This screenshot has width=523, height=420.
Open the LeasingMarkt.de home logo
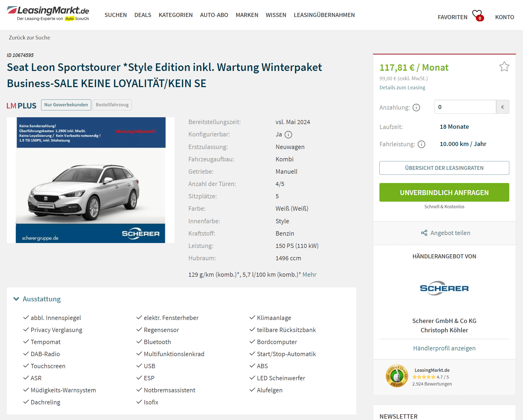[x=48, y=13]
